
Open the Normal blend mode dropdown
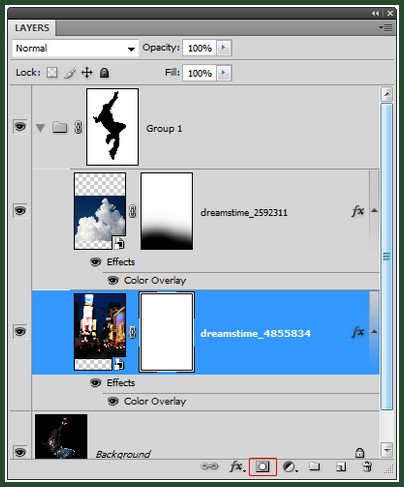76,49
